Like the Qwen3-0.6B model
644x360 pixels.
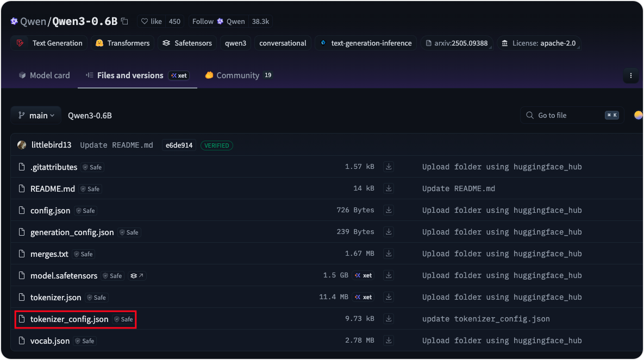[152, 21]
